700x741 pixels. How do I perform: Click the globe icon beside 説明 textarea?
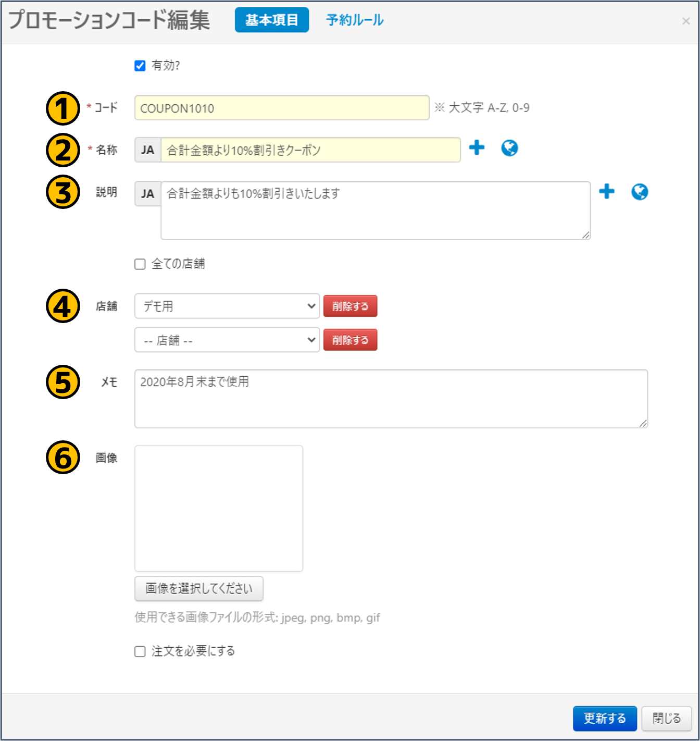(x=640, y=192)
